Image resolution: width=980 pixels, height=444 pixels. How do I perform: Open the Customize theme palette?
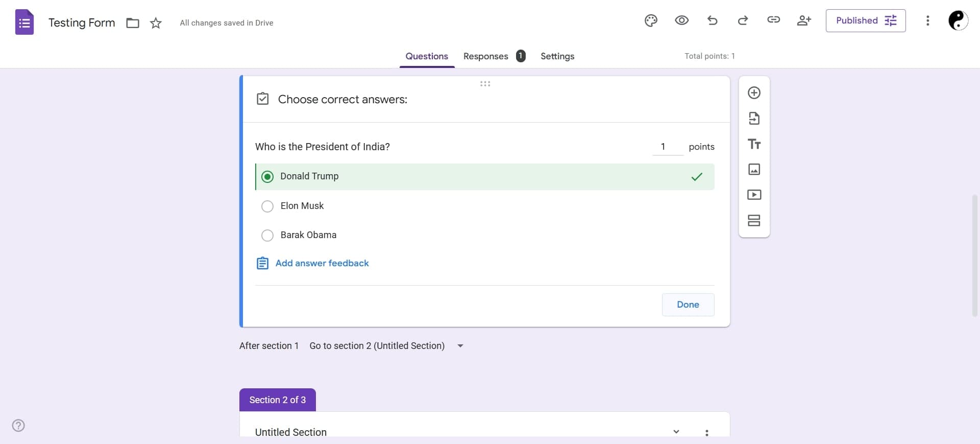(x=651, y=20)
